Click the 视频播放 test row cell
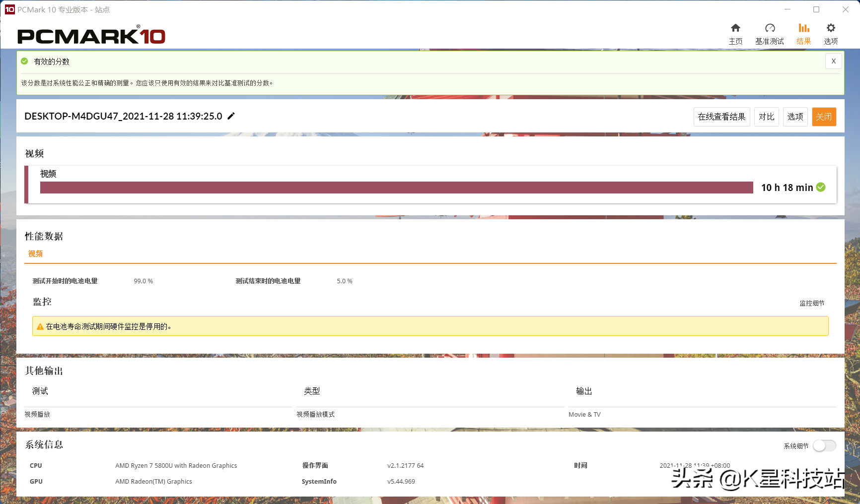 click(x=37, y=414)
